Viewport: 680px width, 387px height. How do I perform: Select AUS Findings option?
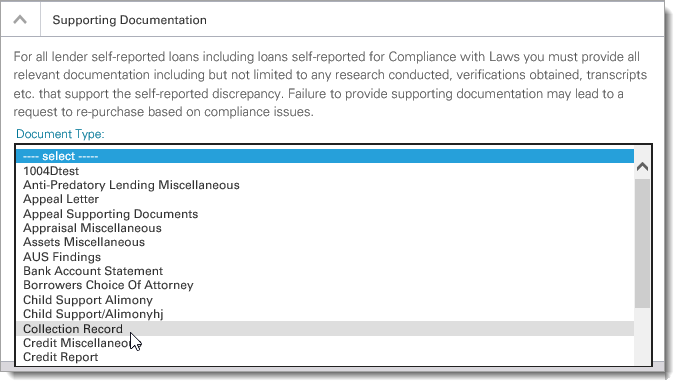pyautogui.click(x=325, y=257)
